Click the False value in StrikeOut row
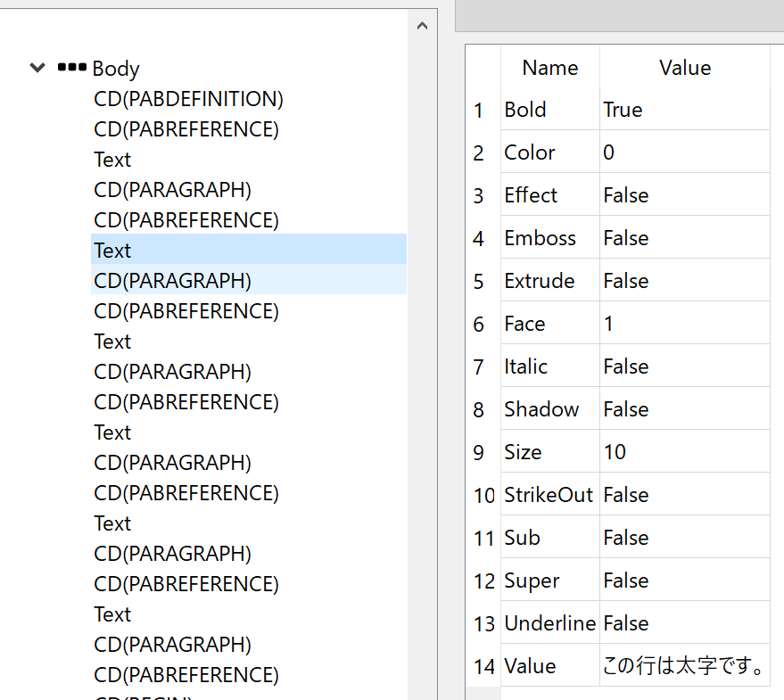This screenshot has height=700, width=784. (x=684, y=495)
